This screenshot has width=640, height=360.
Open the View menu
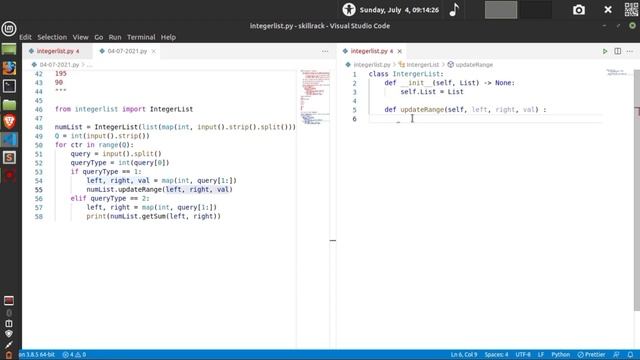[80, 37]
